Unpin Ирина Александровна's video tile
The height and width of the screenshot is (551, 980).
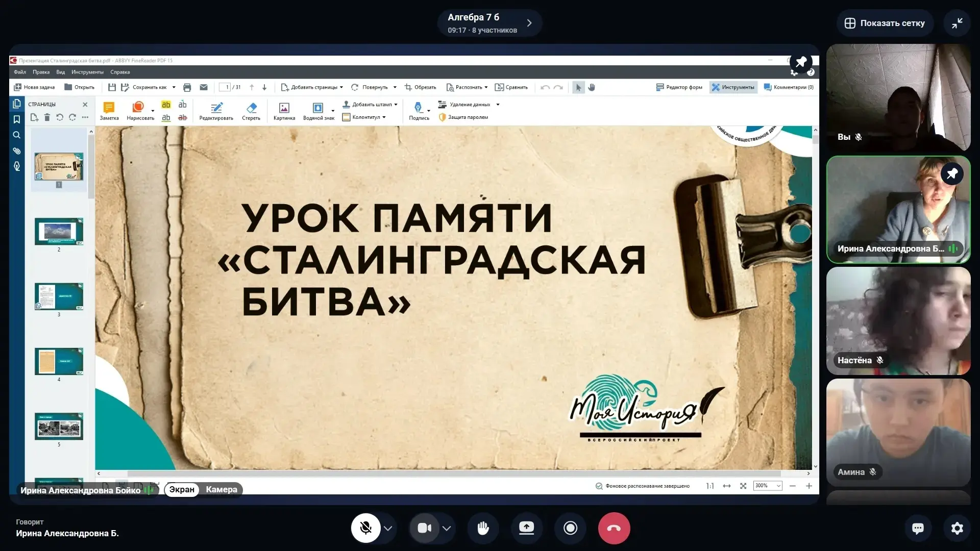(x=952, y=174)
